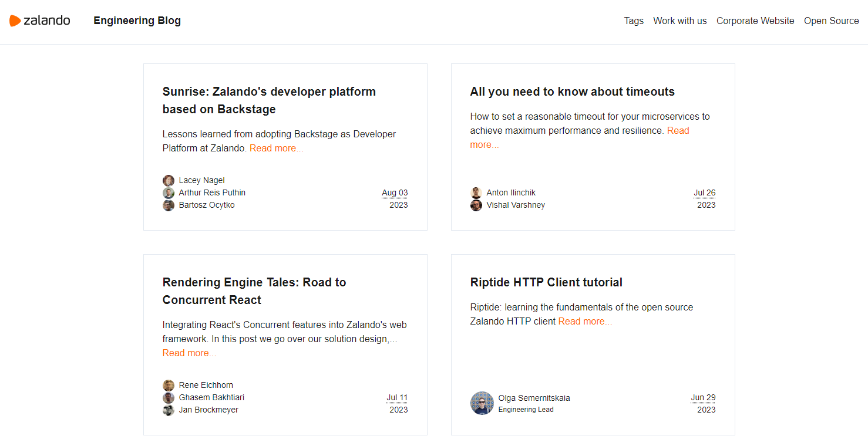Select author name Arthur Reis Puthin
The width and height of the screenshot is (868, 446).
[212, 192]
